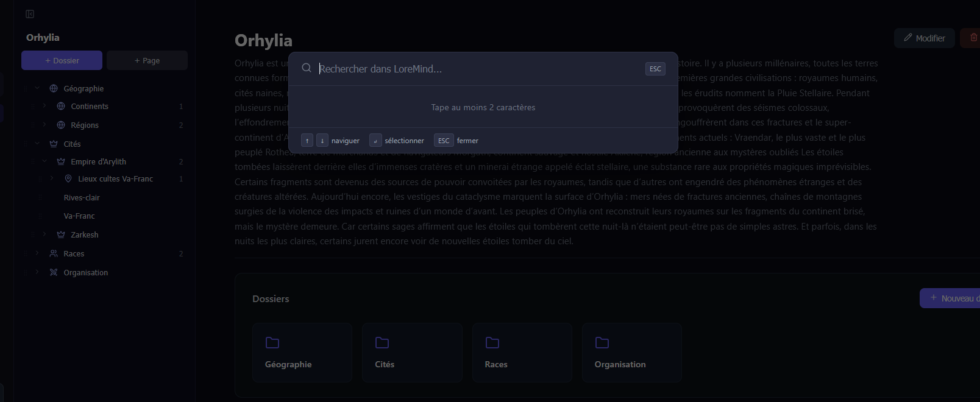Click the folder icon on the Races card

pyautogui.click(x=492, y=343)
